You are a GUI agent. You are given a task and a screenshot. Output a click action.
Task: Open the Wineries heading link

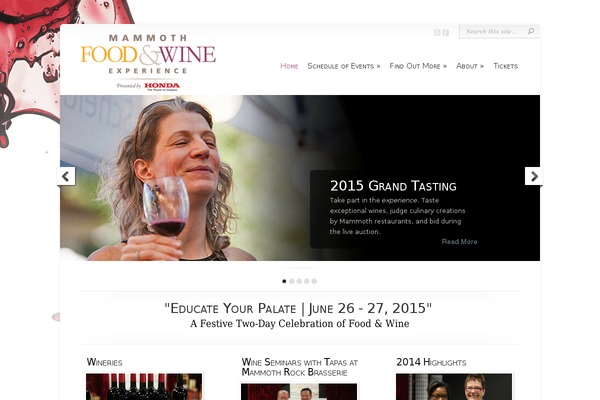[x=104, y=362]
